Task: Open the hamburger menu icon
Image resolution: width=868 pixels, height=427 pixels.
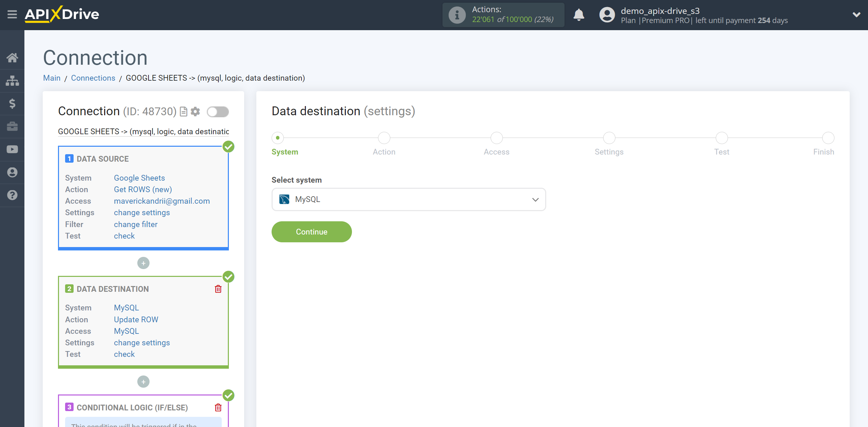Action: pos(12,14)
